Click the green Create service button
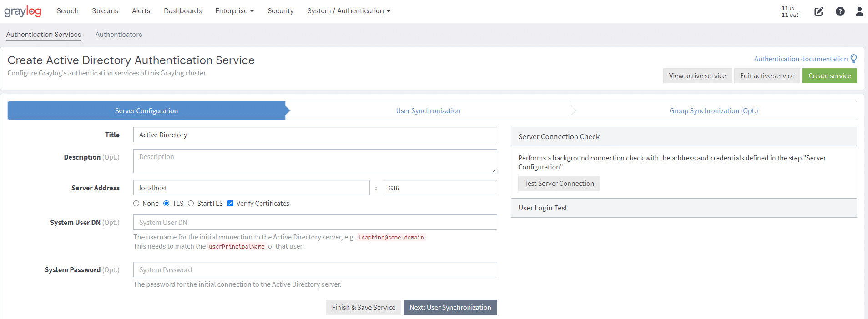The width and height of the screenshot is (868, 319). 830,76
